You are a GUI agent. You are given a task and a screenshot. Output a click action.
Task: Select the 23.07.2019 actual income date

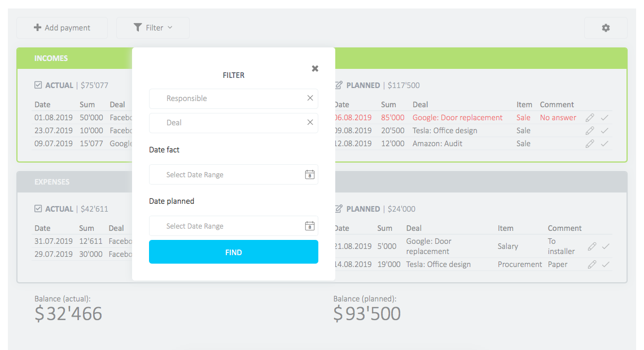(x=54, y=130)
